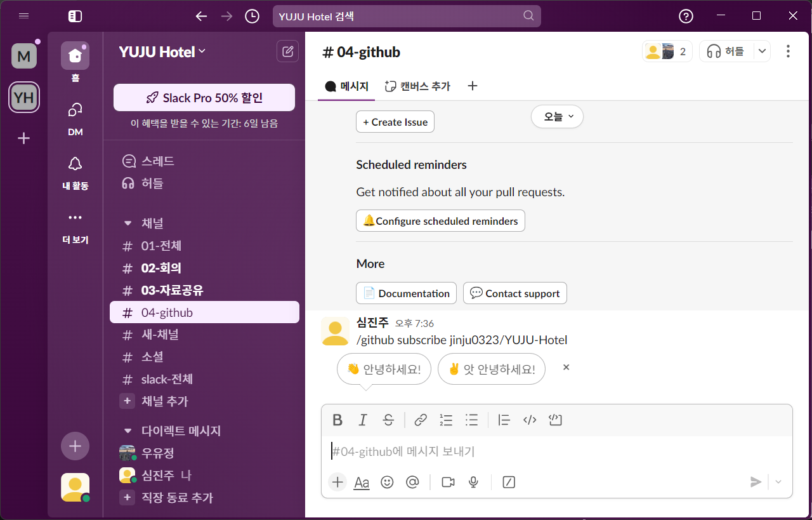Viewport: 812px width, 520px height.
Task: Open More (더 보기) options
Action: [75, 227]
